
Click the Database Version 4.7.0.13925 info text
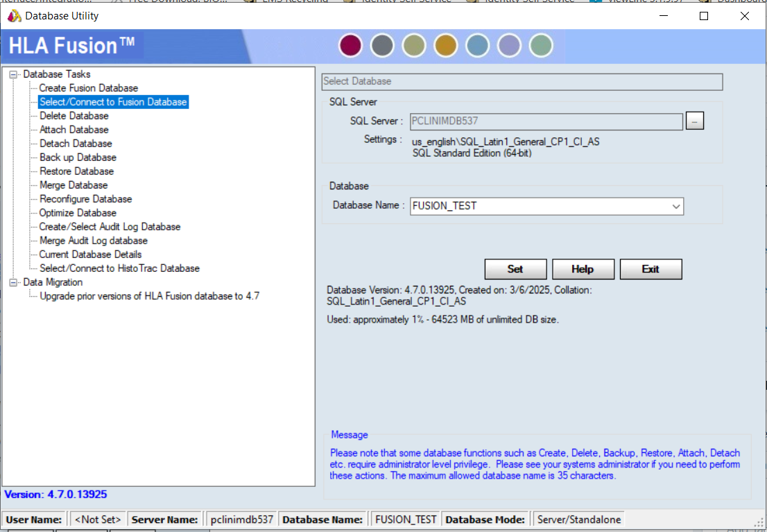point(459,295)
